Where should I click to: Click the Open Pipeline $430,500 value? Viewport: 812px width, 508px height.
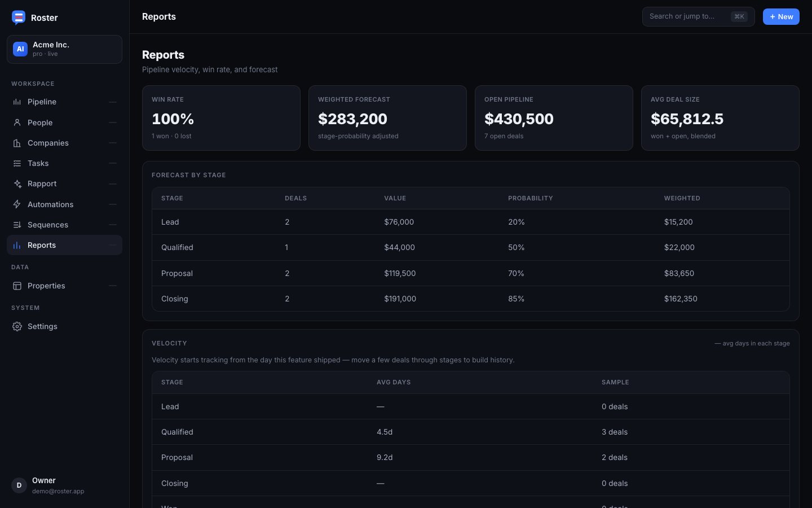tap(519, 119)
